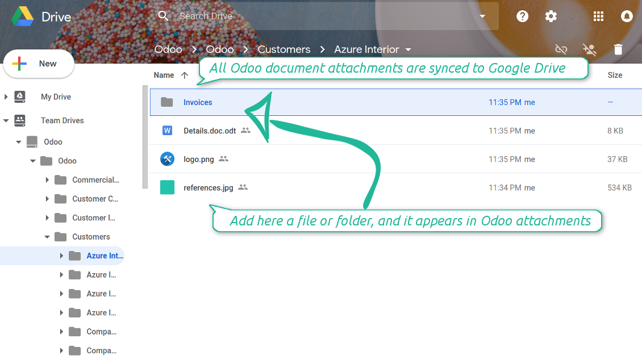This screenshot has height=364, width=642.
Task: Click the Team Drives people icon
Action: click(20, 121)
